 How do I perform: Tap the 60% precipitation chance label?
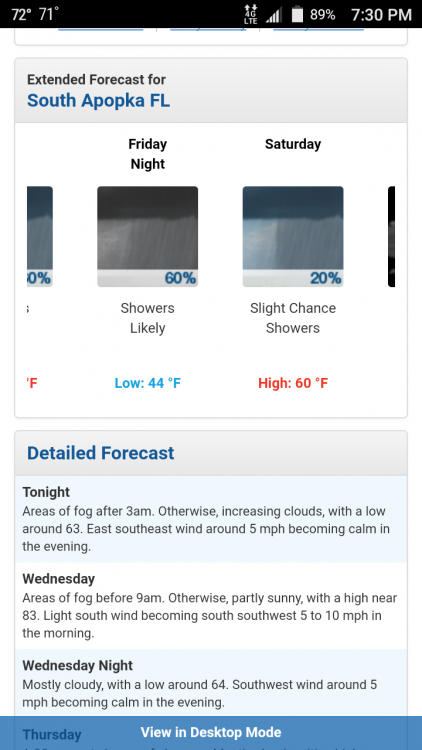coord(180,278)
